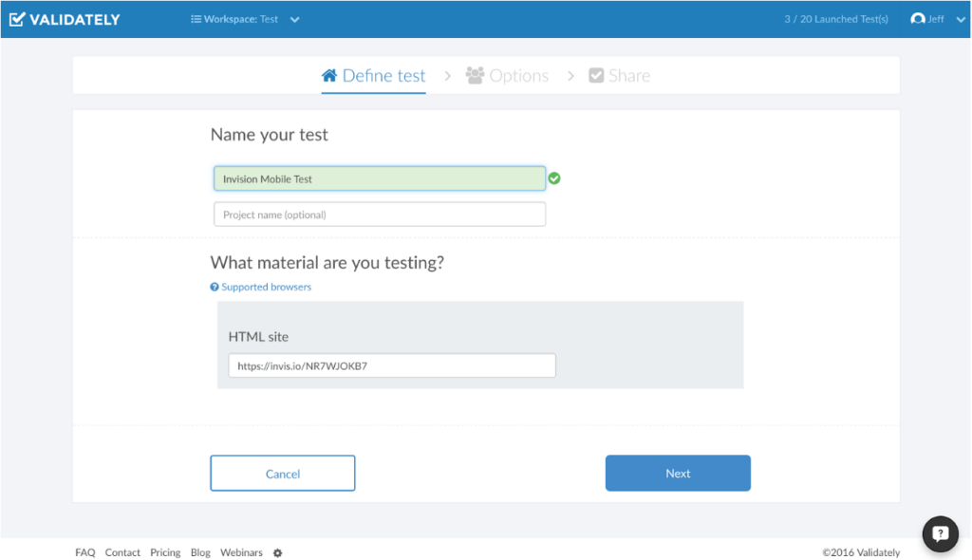Viewport: 972px width, 560px height.
Task: Click the Next button
Action: (678, 474)
